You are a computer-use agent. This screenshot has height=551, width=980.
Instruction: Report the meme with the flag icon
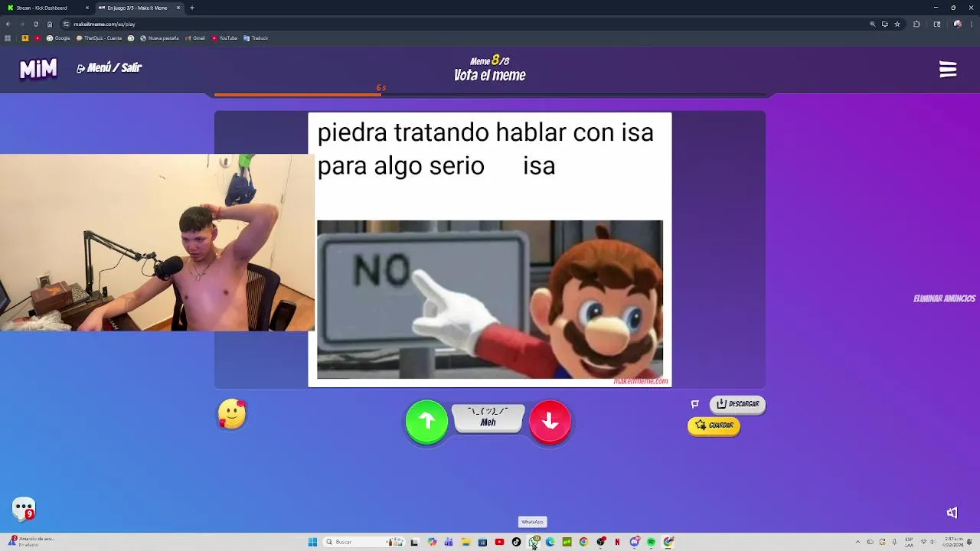tap(695, 404)
